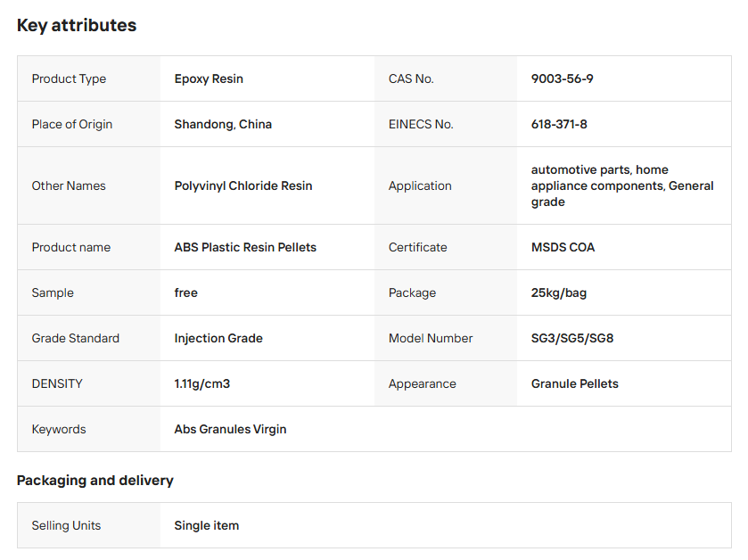Select the 1.11g/cm3 density value
This screenshot has width=748, height=560.
(201, 383)
